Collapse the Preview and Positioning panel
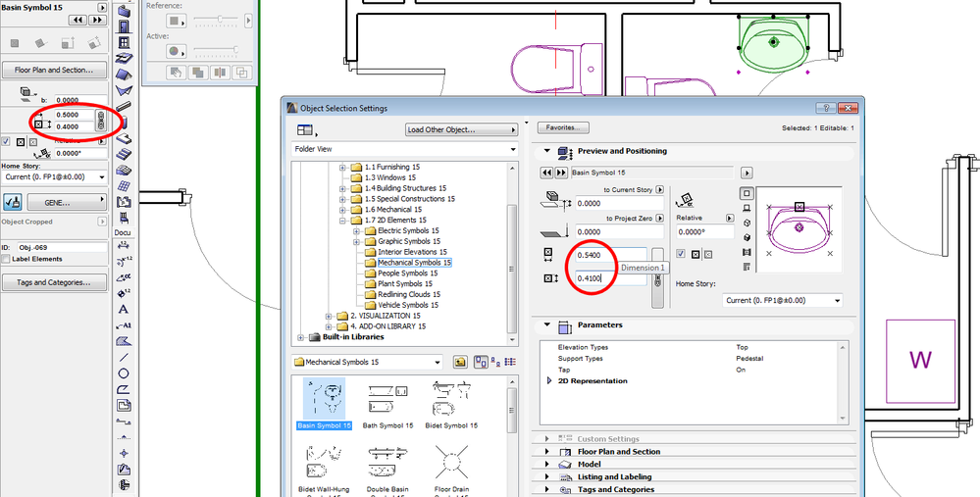Viewport: 980px width, 497px height. (546, 151)
